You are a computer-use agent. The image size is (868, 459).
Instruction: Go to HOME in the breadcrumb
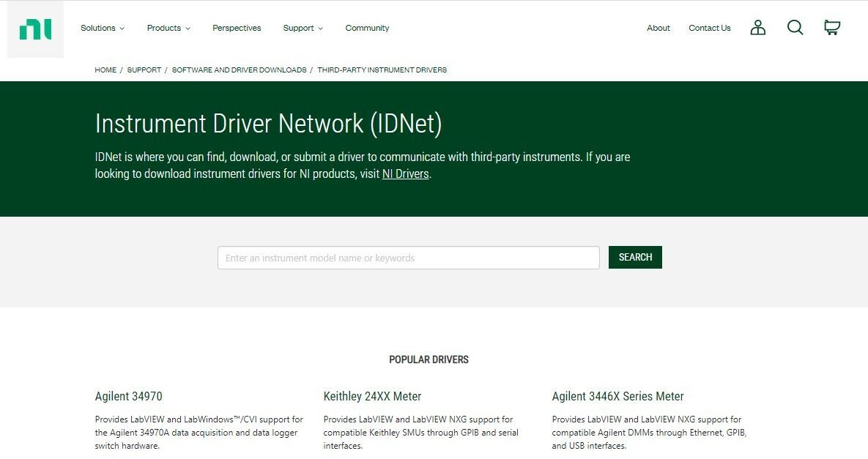(x=105, y=70)
